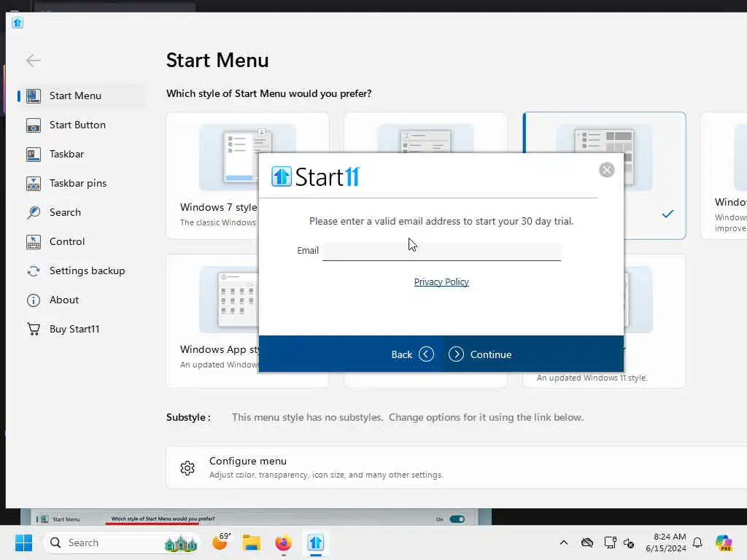Click the Start Menu sidebar icon
This screenshot has height=560, width=747.
(34, 96)
